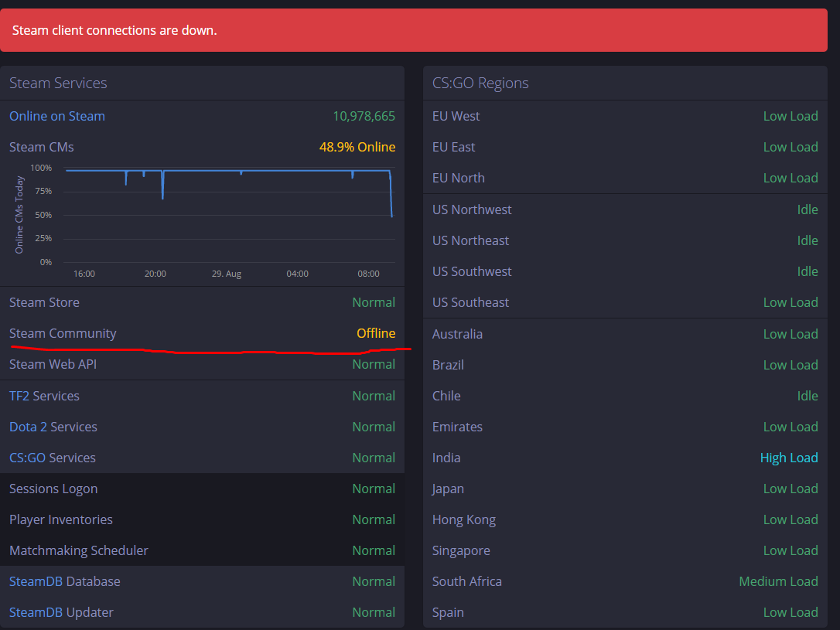
Task: Click the CS:GO Regions panel heading
Action: (480, 83)
